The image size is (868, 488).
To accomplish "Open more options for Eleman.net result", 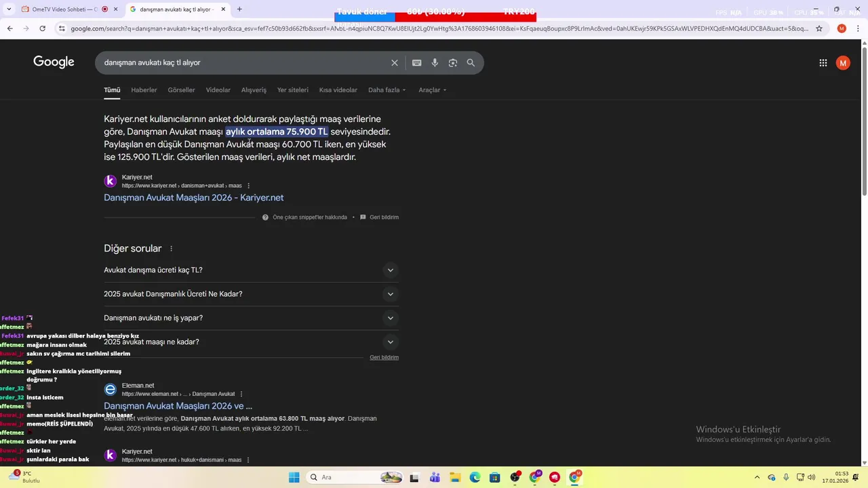I will coord(241,394).
